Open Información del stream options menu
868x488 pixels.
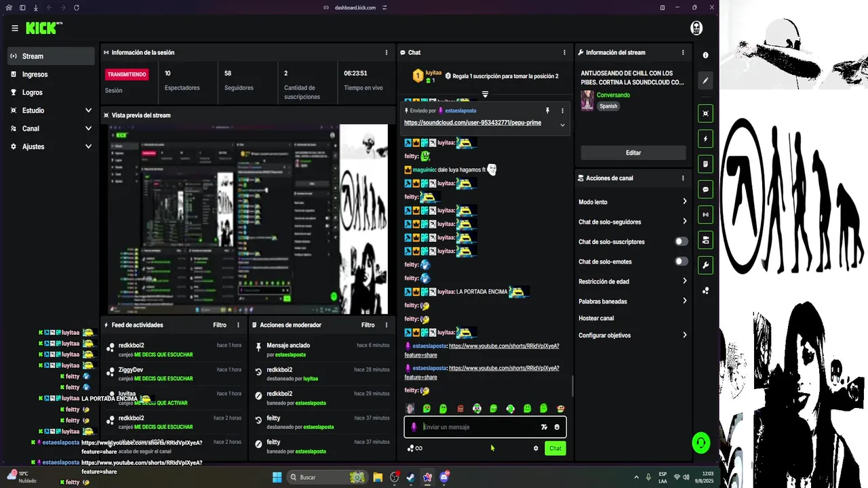(x=683, y=52)
